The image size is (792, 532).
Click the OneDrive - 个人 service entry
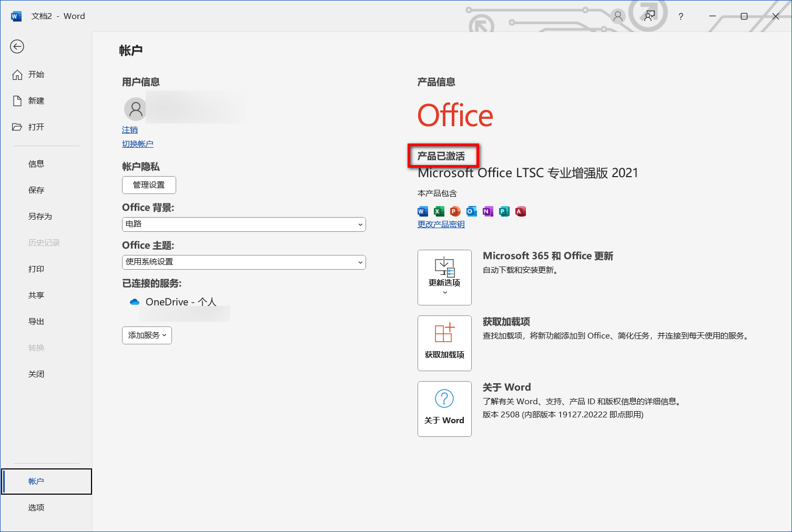(181, 302)
